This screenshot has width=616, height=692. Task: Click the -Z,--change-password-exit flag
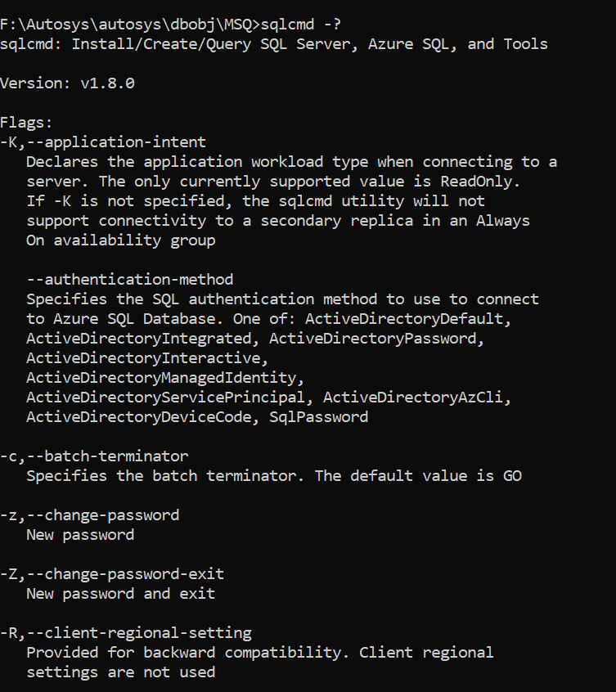click(112, 574)
